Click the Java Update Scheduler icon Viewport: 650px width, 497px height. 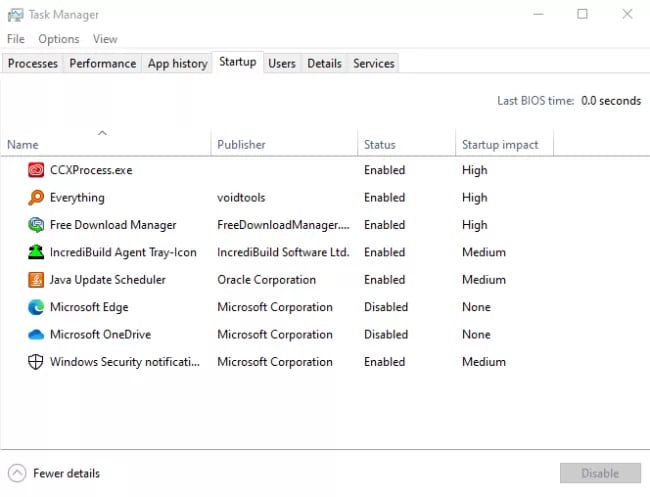coord(36,279)
